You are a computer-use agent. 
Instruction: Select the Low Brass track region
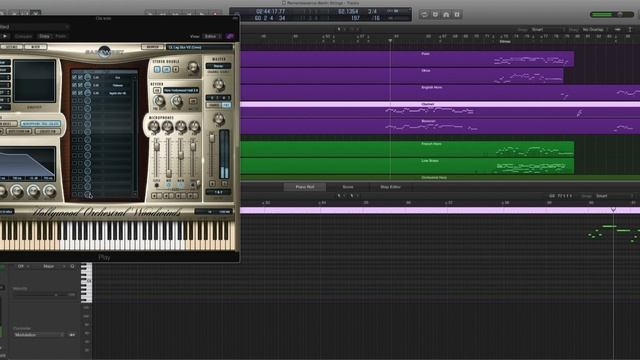[x=407, y=166]
